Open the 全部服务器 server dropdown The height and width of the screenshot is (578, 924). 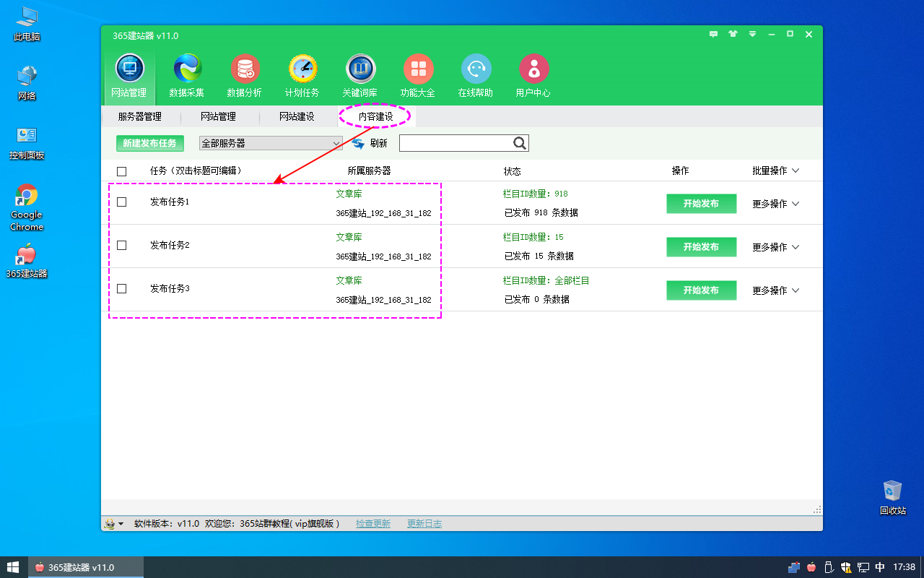(271, 143)
